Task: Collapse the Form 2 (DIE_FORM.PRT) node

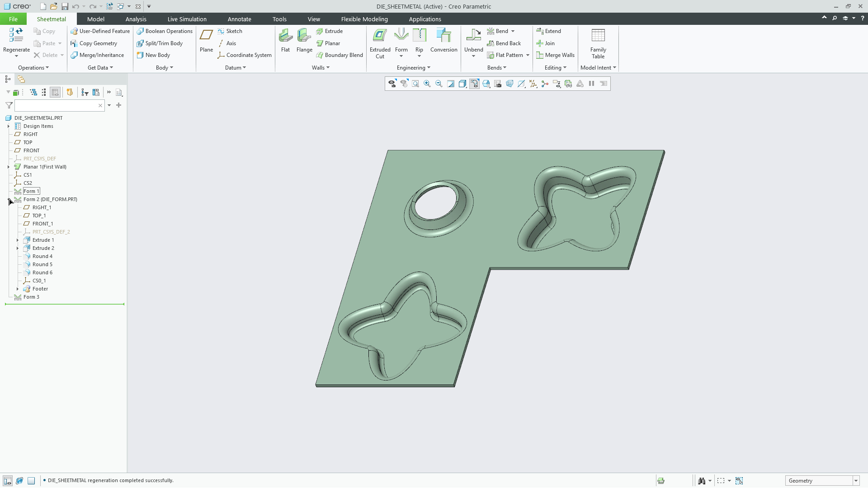Action: [x=9, y=200]
